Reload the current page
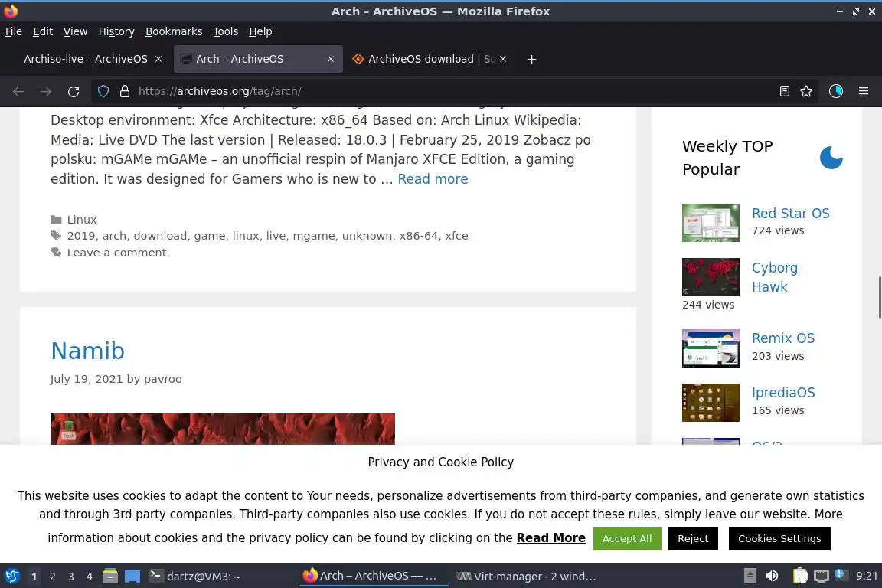Viewport: 882px width, 588px height. click(x=73, y=91)
